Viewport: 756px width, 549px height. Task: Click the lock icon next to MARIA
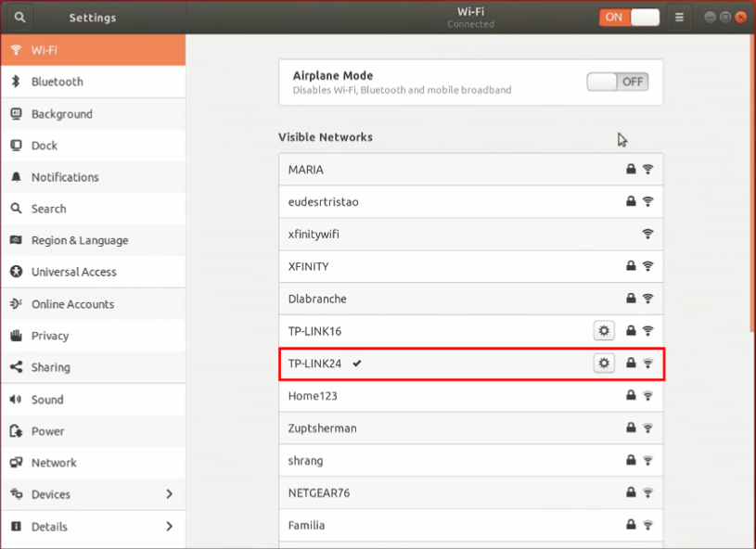(x=630, y=170)
